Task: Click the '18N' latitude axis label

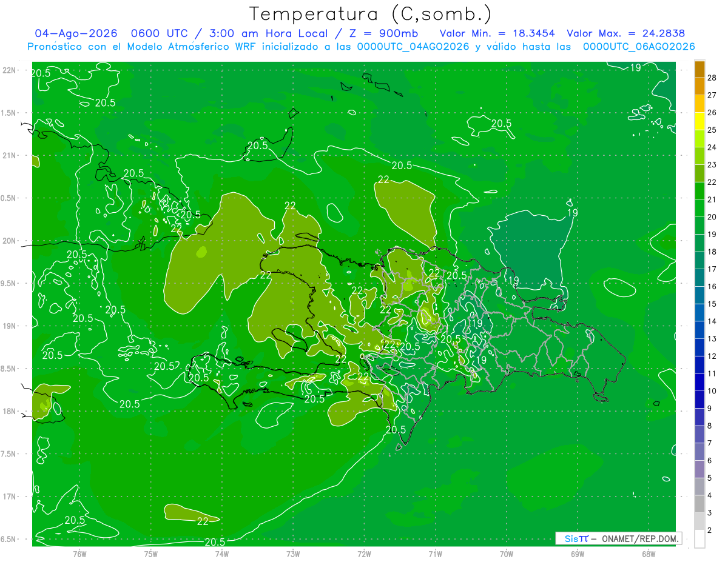Action: pos(10,411)
